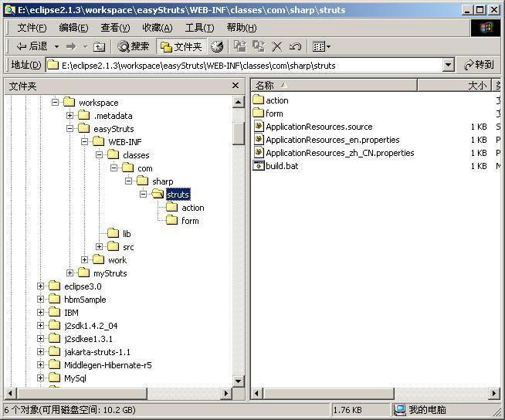Screen dimensions: 505x420
Task: Click the Move To toolbar icon
Action: [240, 46]
